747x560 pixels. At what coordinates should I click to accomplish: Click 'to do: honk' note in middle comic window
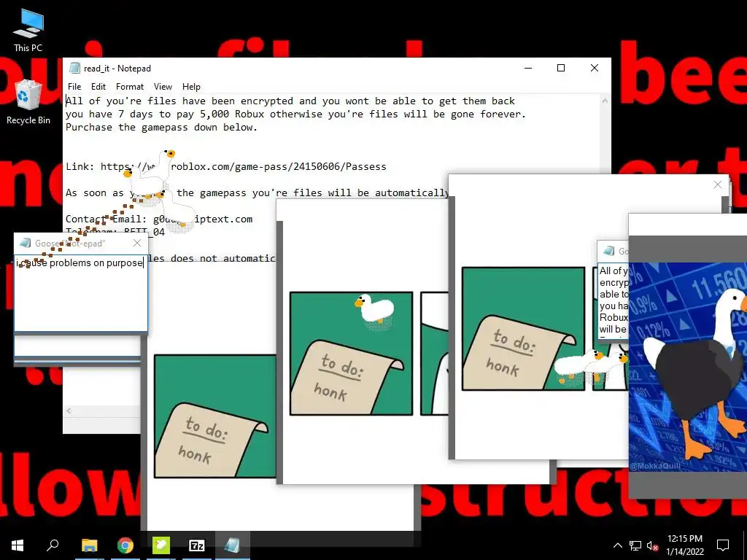tap(347, 377)
